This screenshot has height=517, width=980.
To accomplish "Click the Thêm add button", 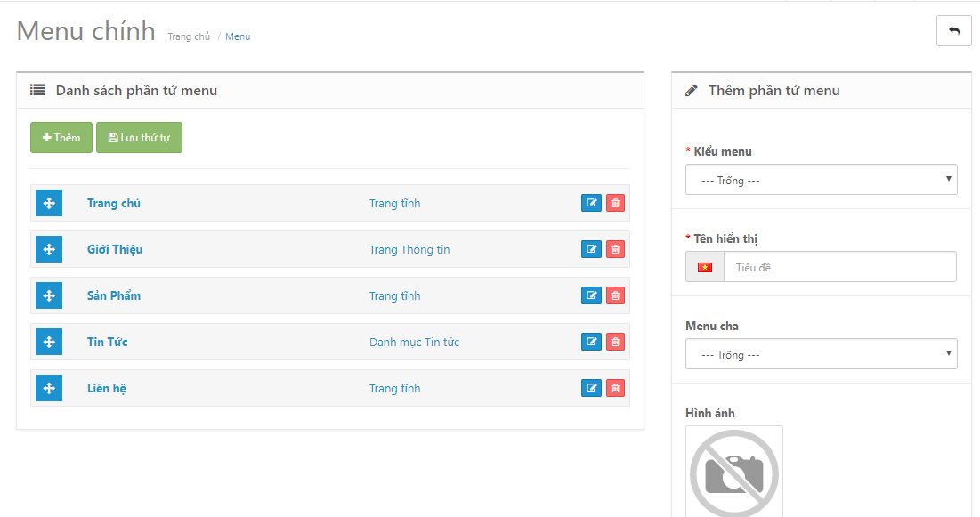I will click(x=61, y=138).
